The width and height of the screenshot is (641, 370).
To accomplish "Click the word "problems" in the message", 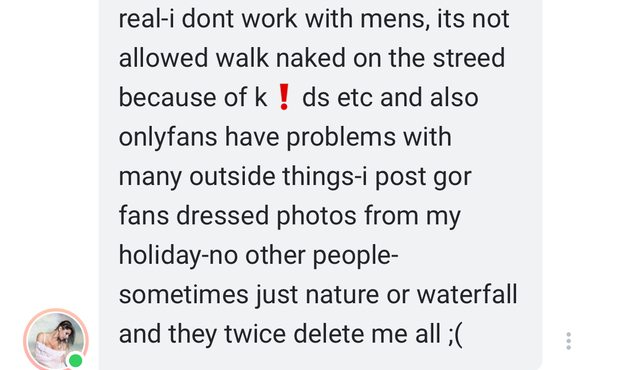I will 341,137.
